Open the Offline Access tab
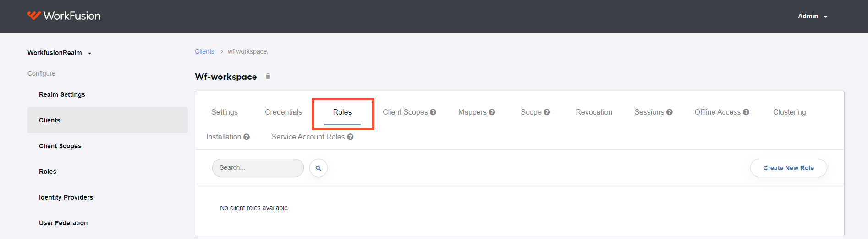This screenshot has width=868, height=239. (x=717, y=112)
